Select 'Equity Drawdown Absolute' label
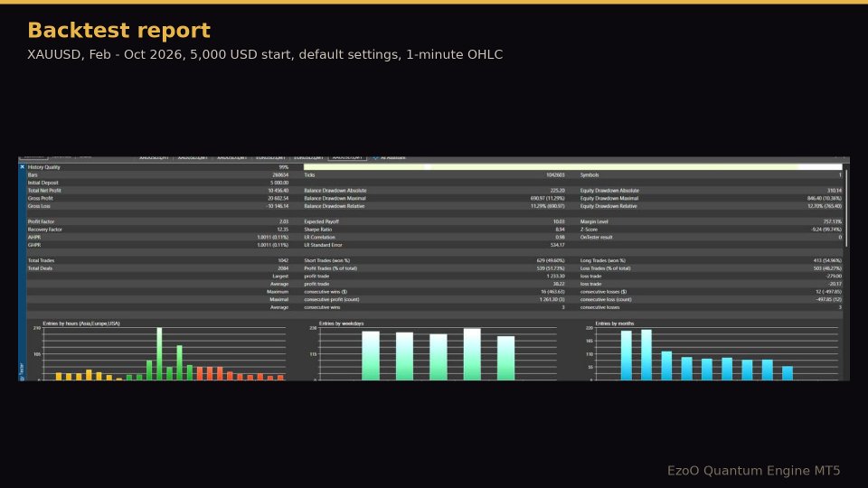 click(609, 191)
